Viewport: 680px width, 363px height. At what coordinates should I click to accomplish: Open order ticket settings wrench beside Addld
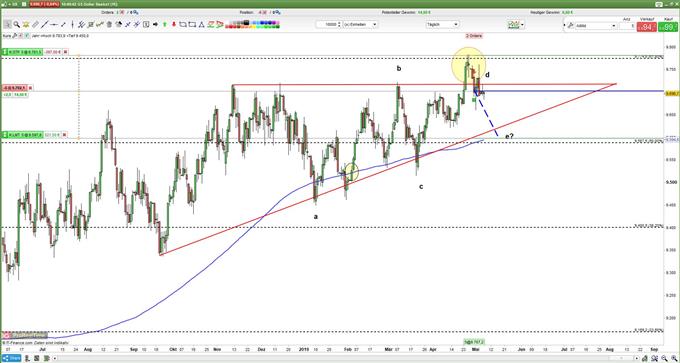(570, 26)
